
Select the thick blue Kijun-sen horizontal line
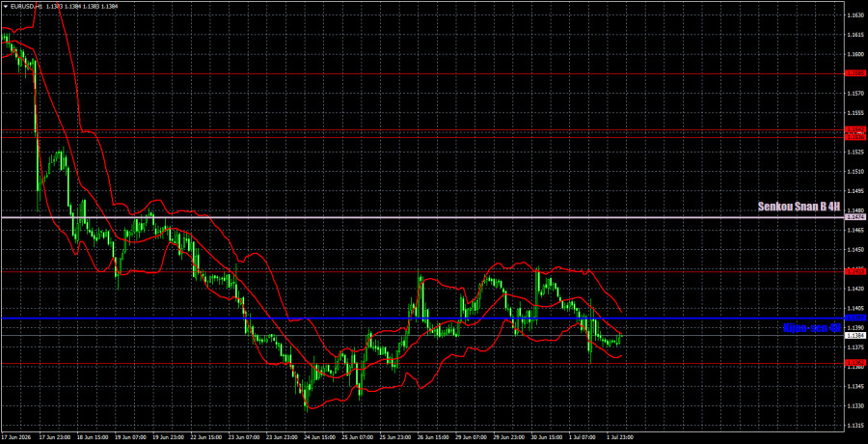[421, 319]
